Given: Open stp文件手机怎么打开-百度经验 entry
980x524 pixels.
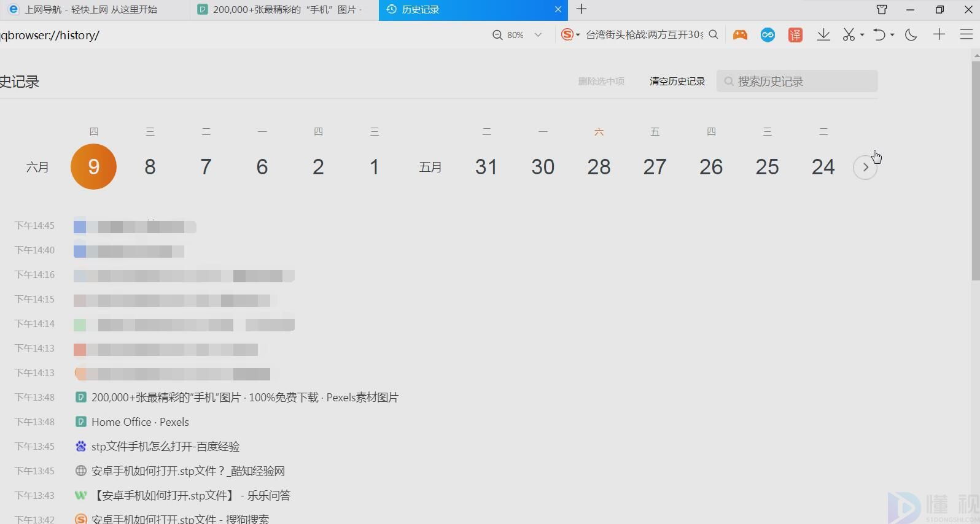Looking at the screenshot, I should tap(166, 447).
